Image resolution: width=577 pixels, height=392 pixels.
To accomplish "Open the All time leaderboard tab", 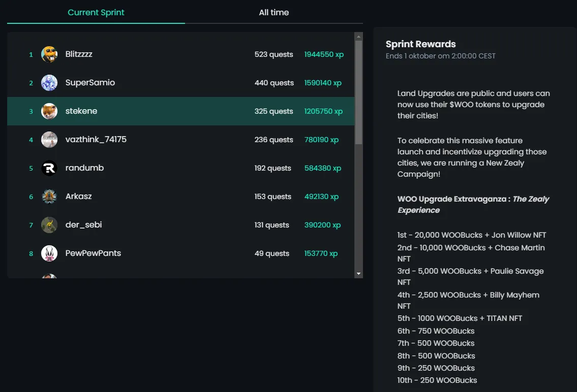I will click(274, 13).
